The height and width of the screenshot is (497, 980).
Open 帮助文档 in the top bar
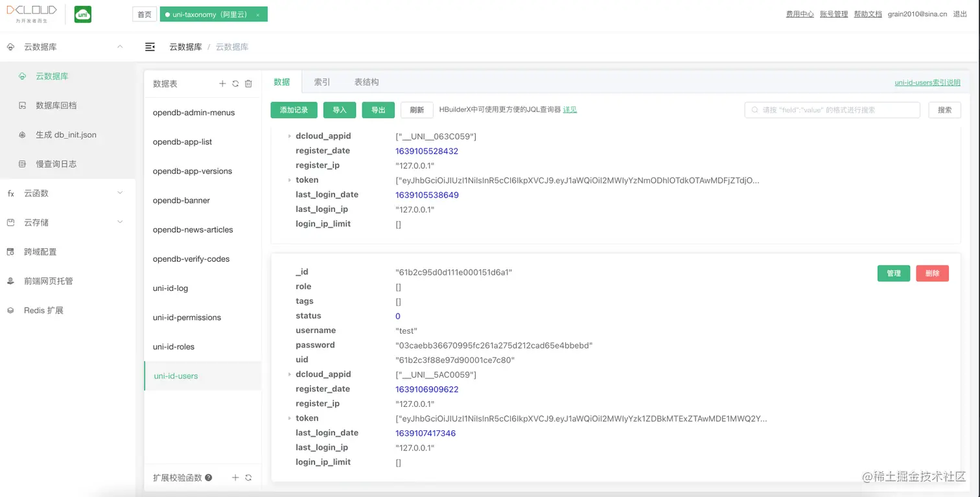pos(868,14)
